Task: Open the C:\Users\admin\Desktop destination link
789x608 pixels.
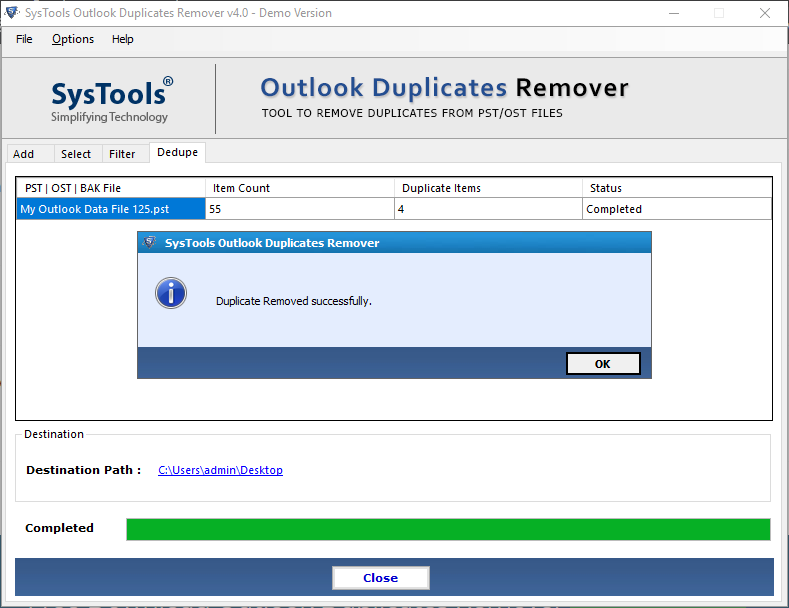Action: (220, 470)
